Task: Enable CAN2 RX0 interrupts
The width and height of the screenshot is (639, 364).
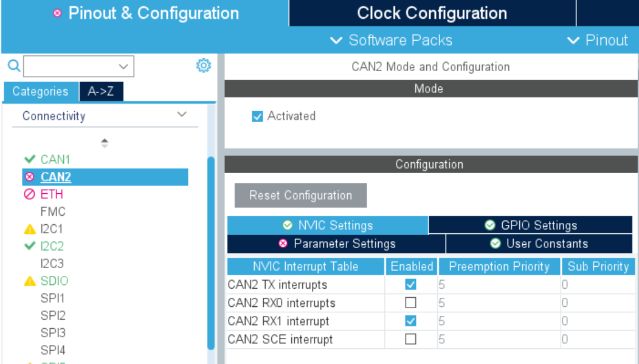Action: tap(410, 303)
